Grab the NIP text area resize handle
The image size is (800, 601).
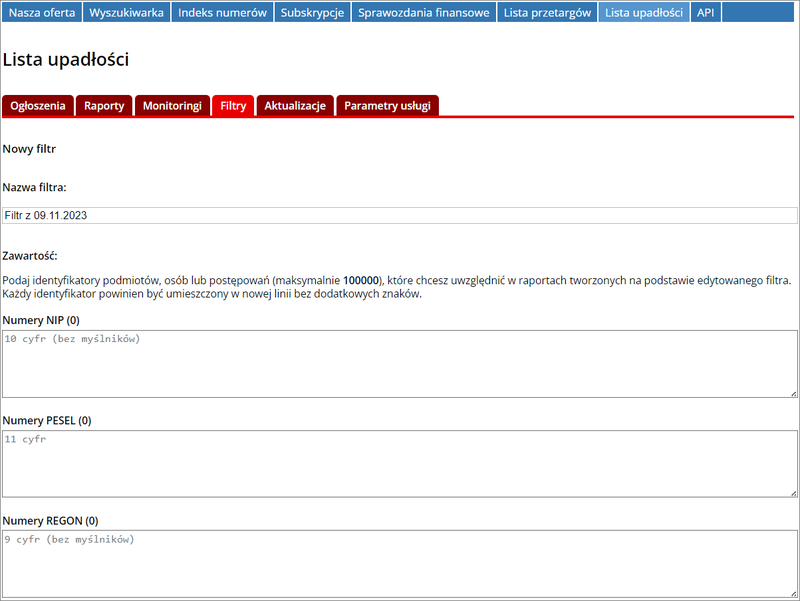[792, 392]
